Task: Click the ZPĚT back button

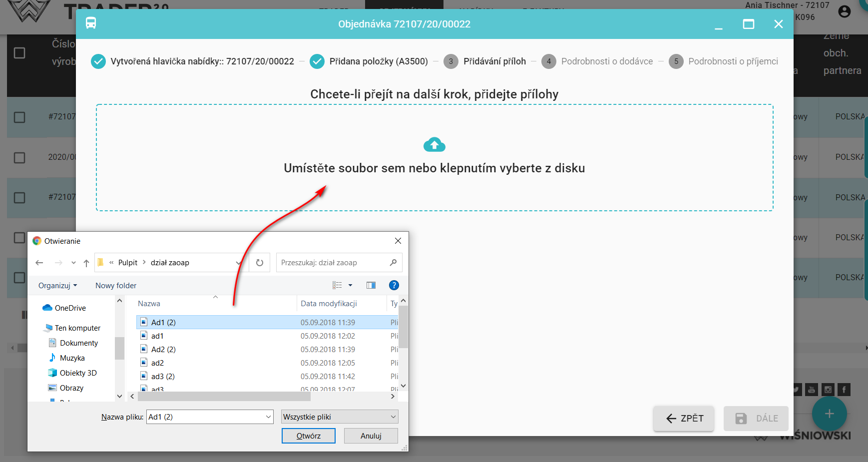Action: pos(683,419)
